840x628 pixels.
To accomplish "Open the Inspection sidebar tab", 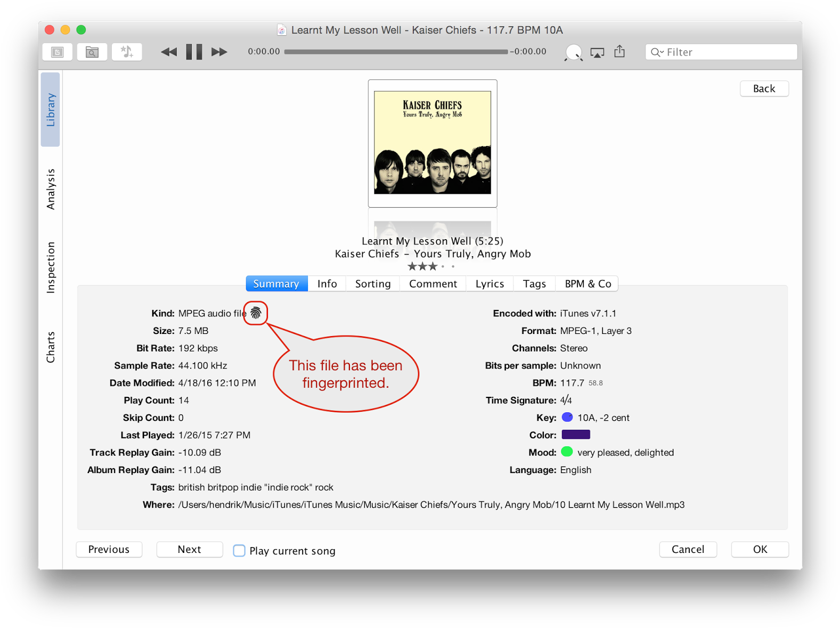I will [x=51, y=267].
